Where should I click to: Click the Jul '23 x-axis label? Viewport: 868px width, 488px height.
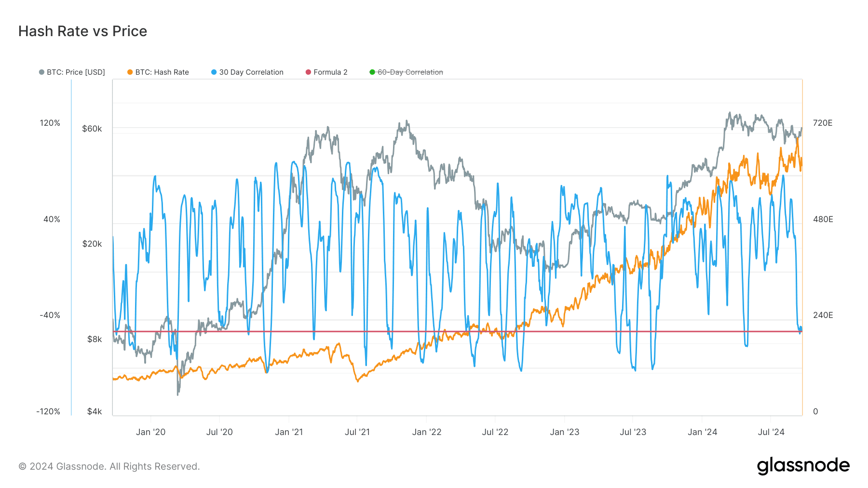(633, 432)
